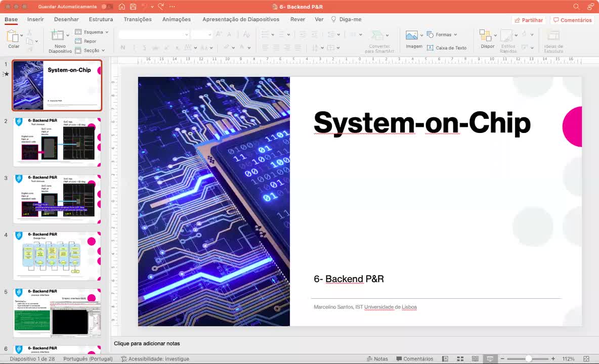Open the Novo Diapositivo dropdown arrow

(x=68, y=35)
